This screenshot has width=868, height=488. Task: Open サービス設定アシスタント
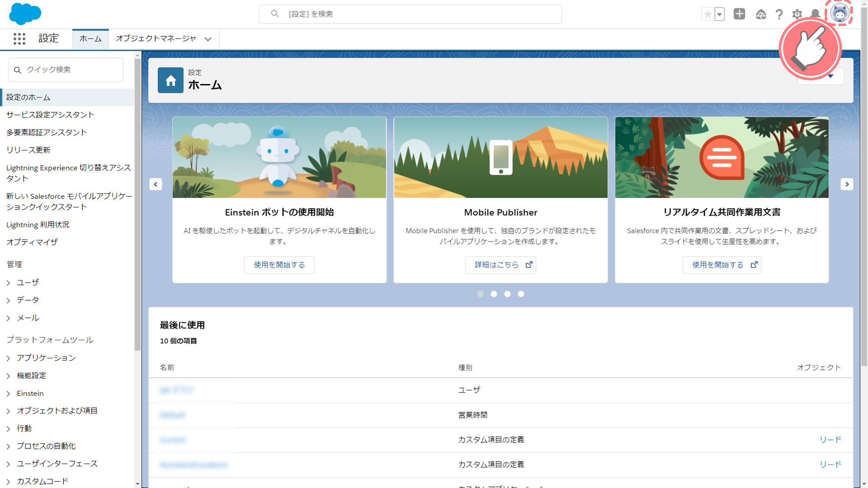click(50, 115)
